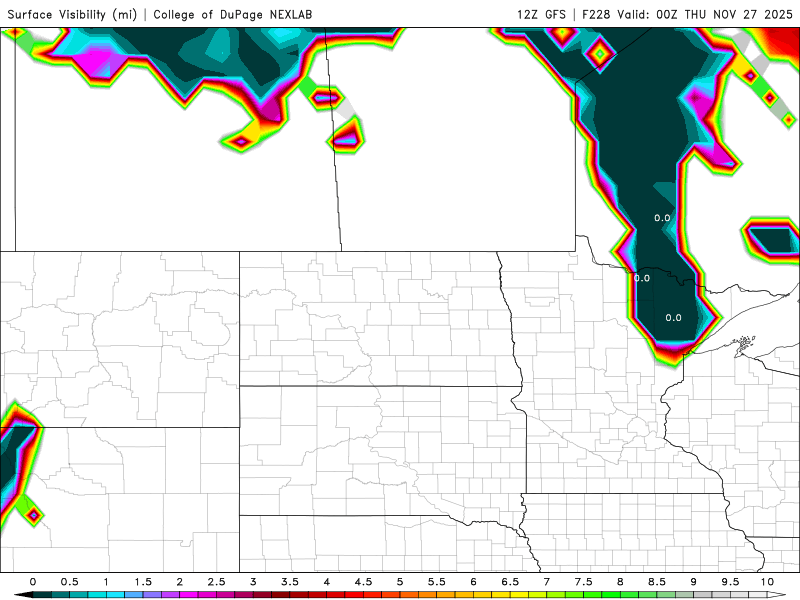Click the legend label "7"
800x600 pixels.
(547, 582)
